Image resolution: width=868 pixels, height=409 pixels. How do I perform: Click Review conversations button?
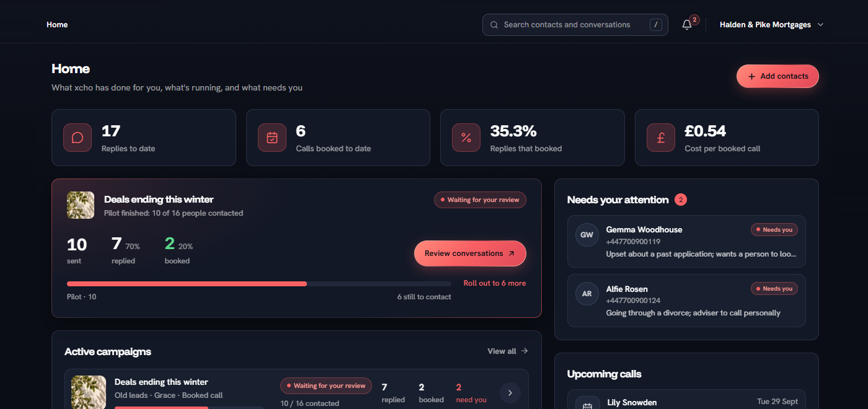pos(470,253)
